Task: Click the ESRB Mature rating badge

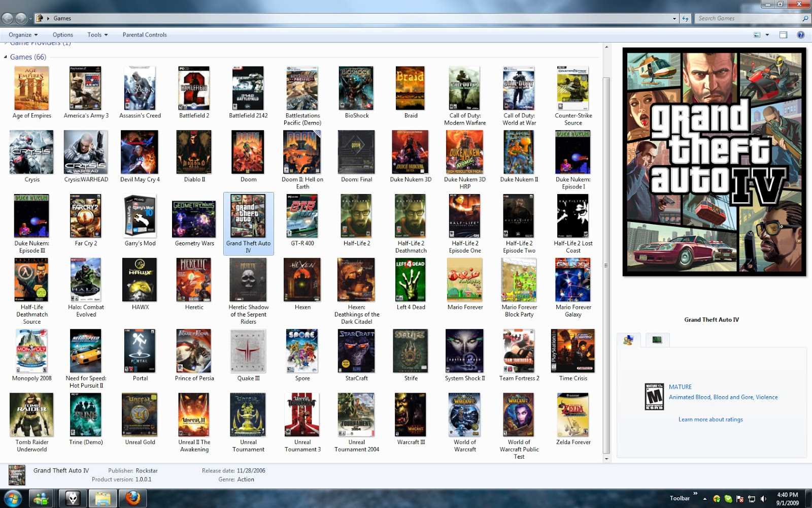Action: [654, 397]
